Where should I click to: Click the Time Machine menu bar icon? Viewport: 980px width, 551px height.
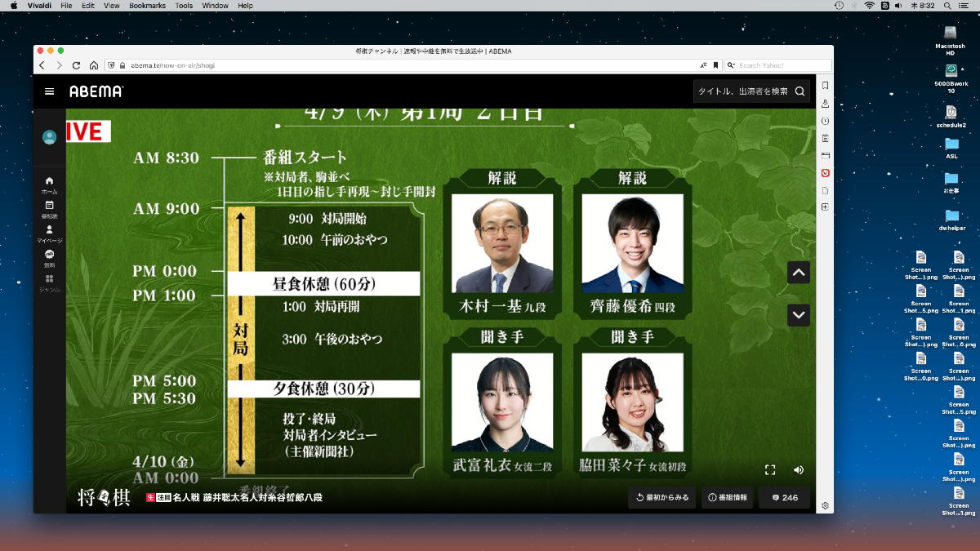pos(839,6)
